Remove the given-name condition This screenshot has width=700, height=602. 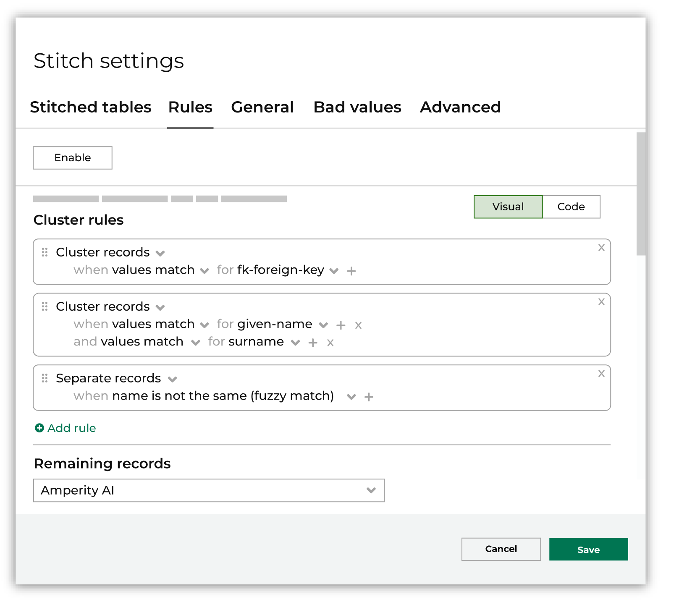coord(358,325)
